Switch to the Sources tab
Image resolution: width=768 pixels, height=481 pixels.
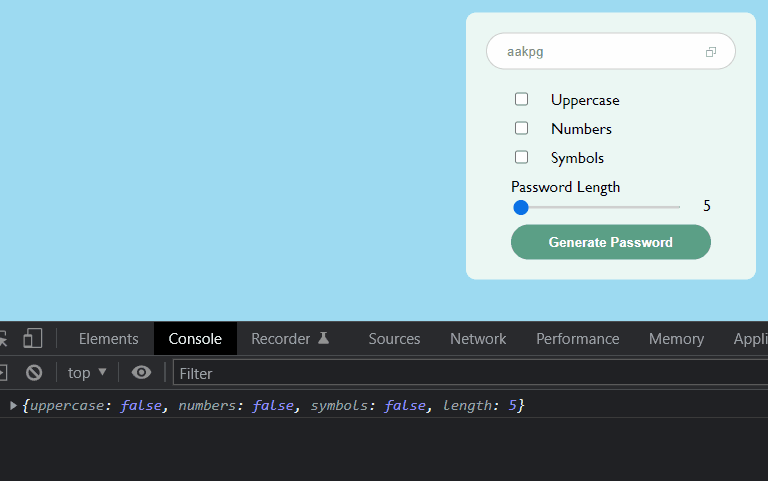tap(394, 339)
